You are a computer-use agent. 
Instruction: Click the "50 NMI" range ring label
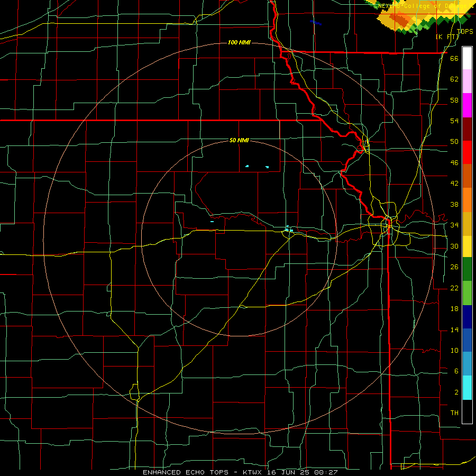(x=239, y=140)
